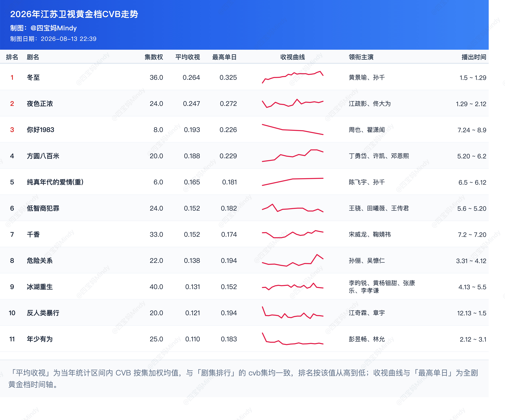The image size is (505, 420).
Task: Click the 低智商犯罪 ratings curve sparkline
Action: pyautogui.click(x=293, y=208)
